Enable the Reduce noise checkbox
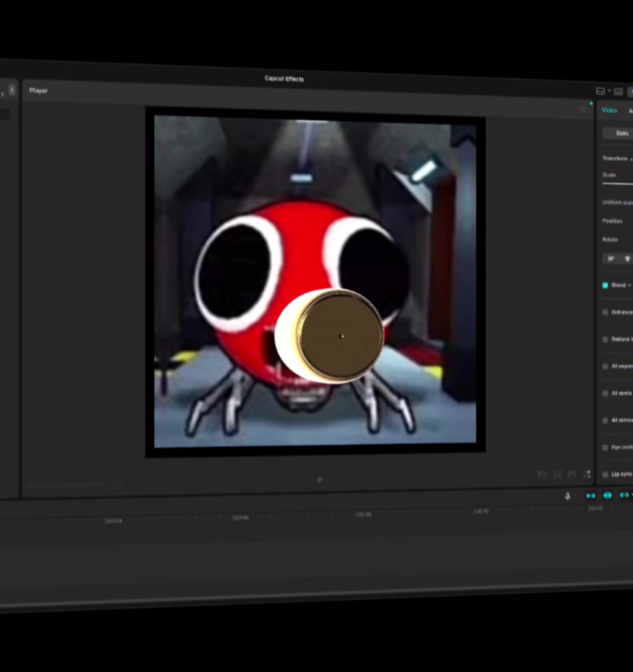This screenshot has width=633, height=672. [x=605, y=339]
